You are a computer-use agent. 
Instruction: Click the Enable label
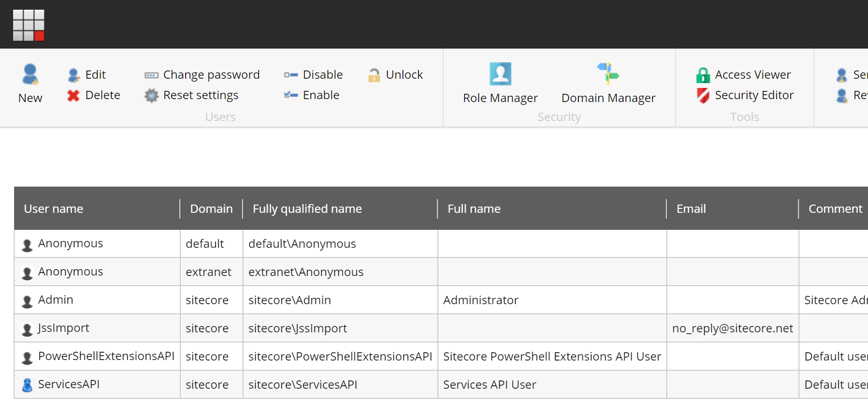coord(321,95)
